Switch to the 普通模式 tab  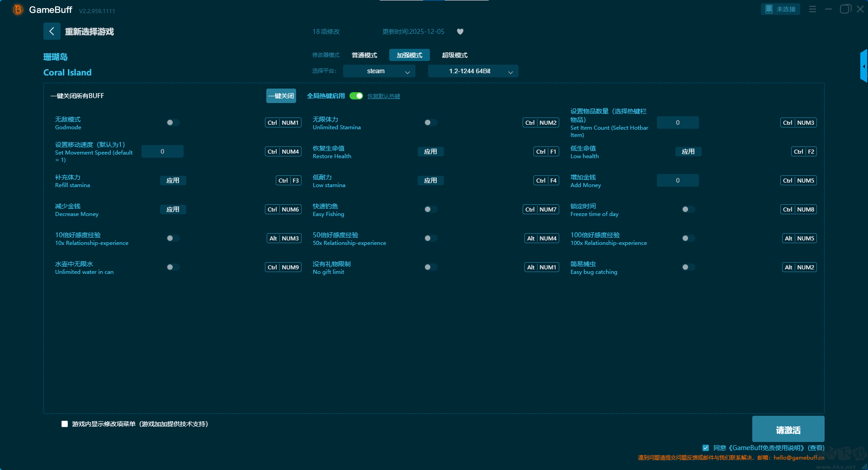(364, 55)
